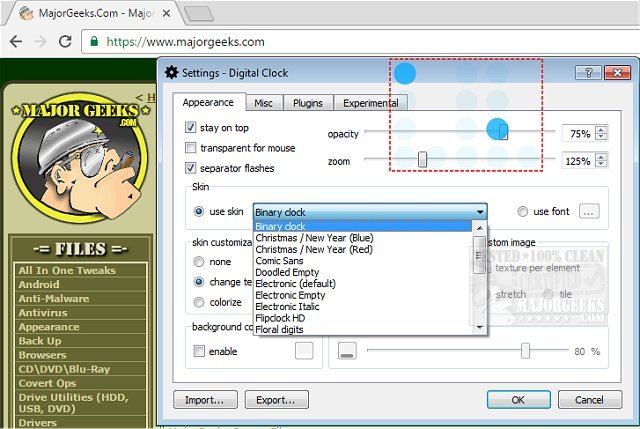Screen dimensions: 640x429
Task: Choose Electronic Empty skin
Action: click(362, 295)
